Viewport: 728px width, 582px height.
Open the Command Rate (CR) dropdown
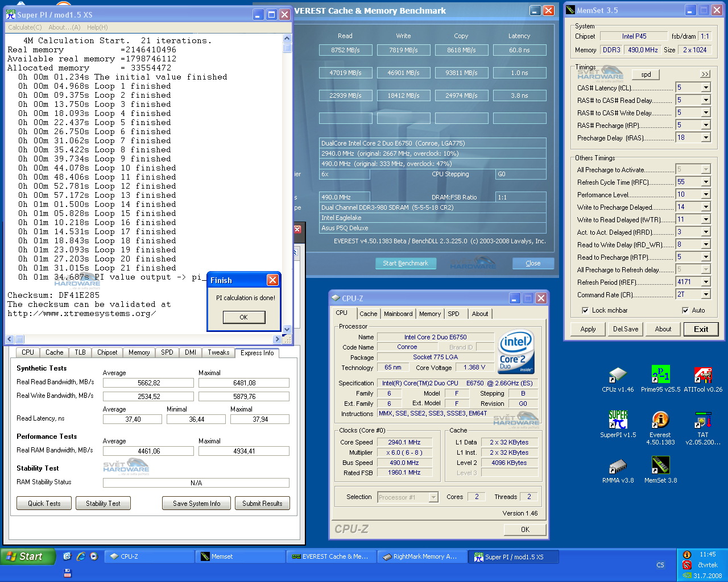(x=706, y=294)
